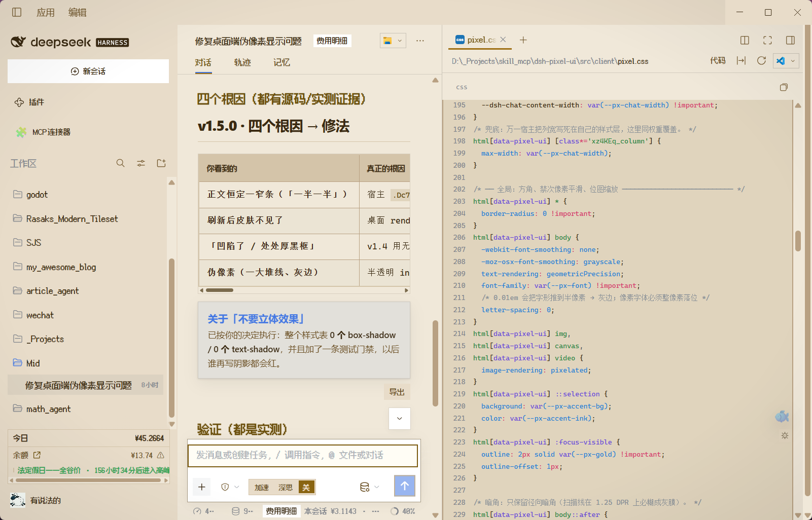Open the 插件 plugins section
This screenshot has height=520, width=812.
point(29,102)
